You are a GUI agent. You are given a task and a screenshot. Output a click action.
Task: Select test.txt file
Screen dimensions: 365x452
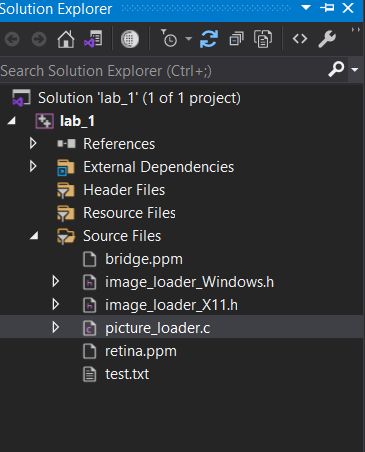pyautogui.click(x=127, y=374)
